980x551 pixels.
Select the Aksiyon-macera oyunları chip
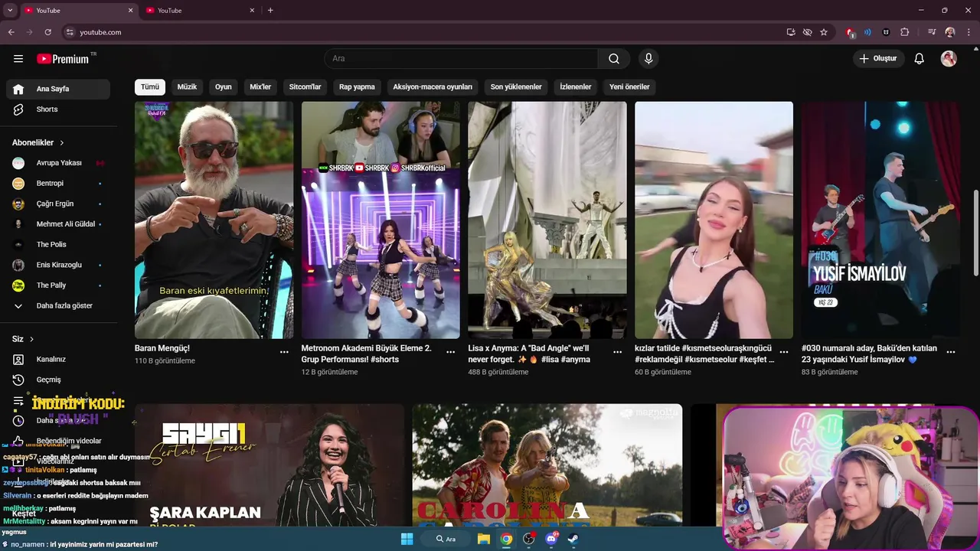point(433,86)
